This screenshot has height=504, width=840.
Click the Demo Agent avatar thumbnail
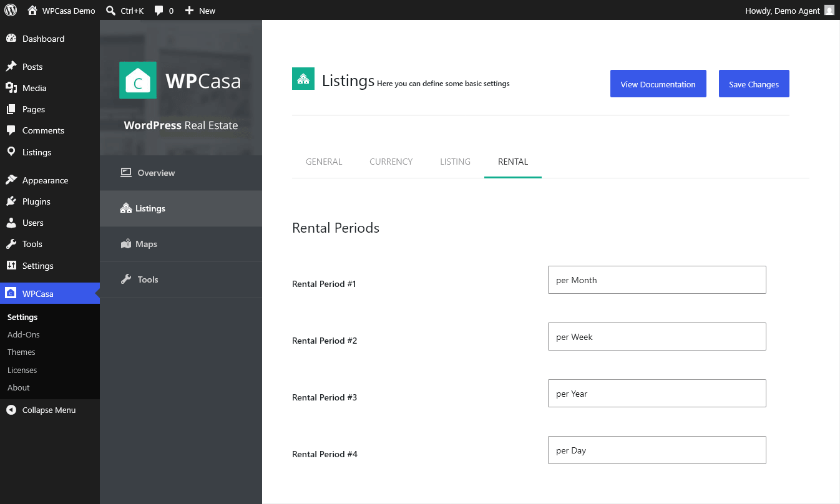[829, 10]
